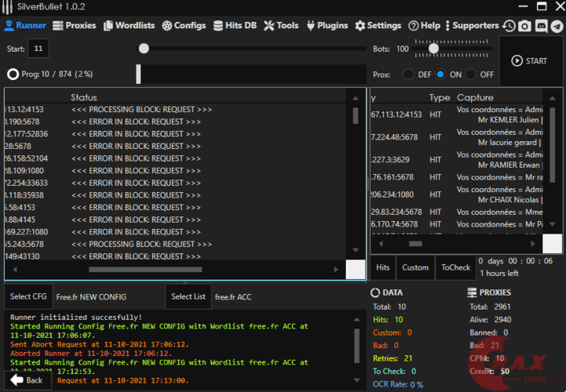Screen dimensions: 566x392
Task: Open the Telegram icon link
Action: [x=557, y=26]
